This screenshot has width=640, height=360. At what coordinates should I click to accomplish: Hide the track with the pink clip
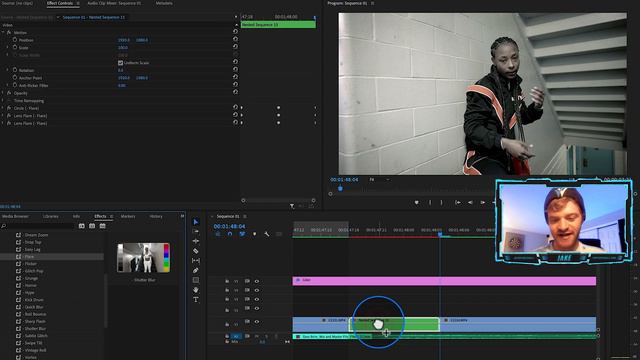(257, 281)
